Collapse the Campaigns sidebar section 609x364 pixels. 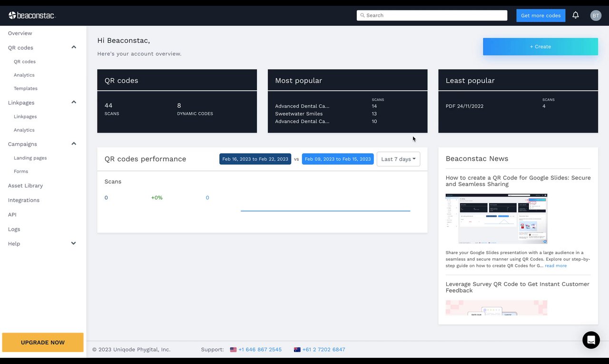click(74, 144)
